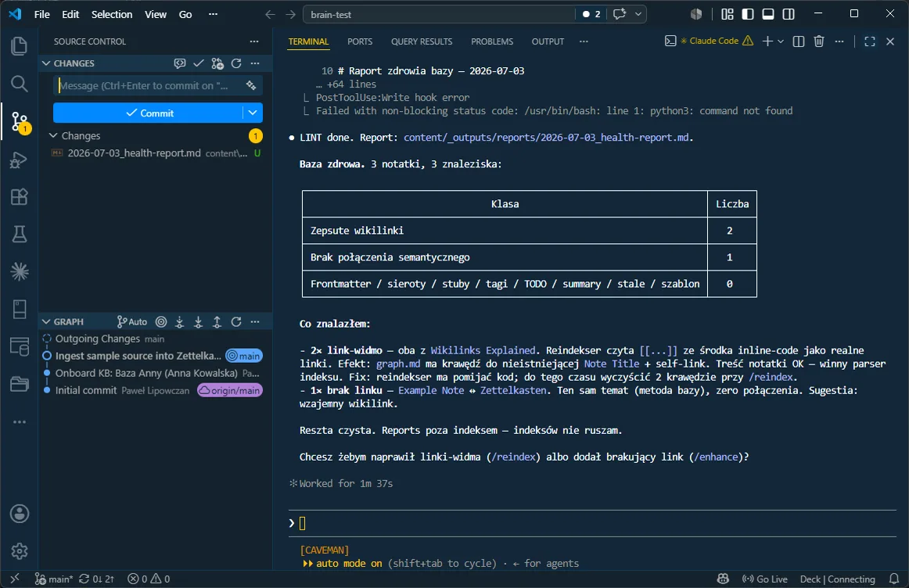Select the 2026-07-03_health-report.md changed file
909x588 pixels.
point(156,153)
